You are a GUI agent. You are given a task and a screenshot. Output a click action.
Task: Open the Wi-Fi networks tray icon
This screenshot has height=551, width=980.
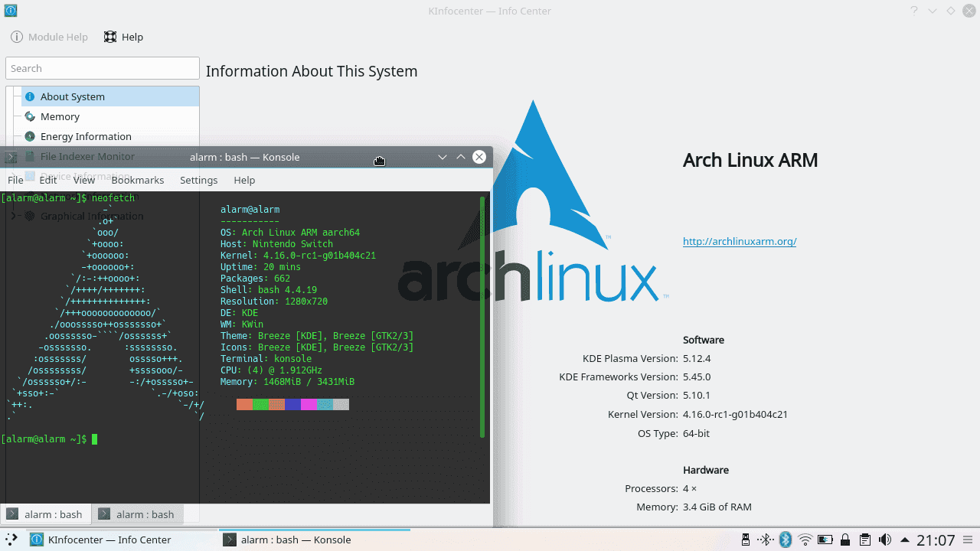tap(805, 540)
